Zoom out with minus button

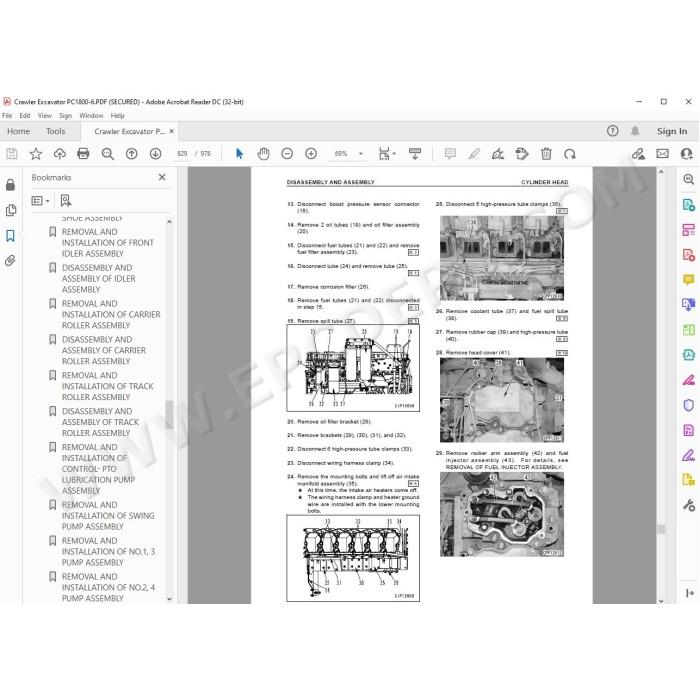[x=287, y=154]
